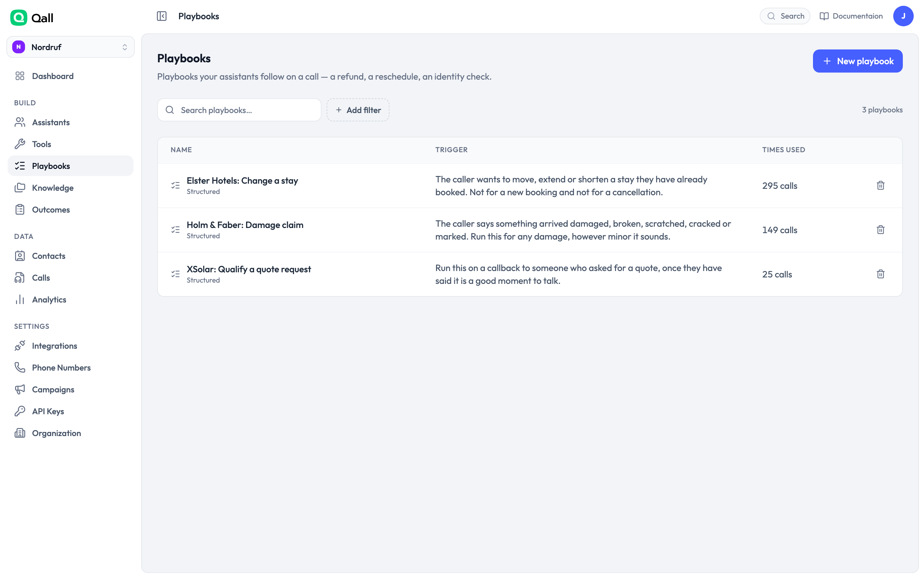Delete the XSolar: Qualify a quote request playbook
Image resolution: width=924 pixels, height=578 pixels.
pyautogui.click(x=880, y=274)
